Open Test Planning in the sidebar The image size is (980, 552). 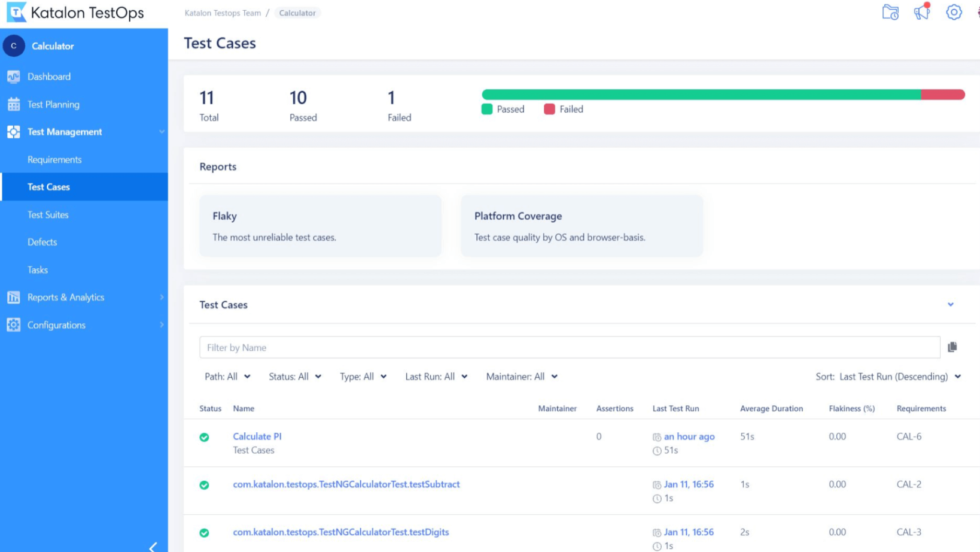point(53,104)
